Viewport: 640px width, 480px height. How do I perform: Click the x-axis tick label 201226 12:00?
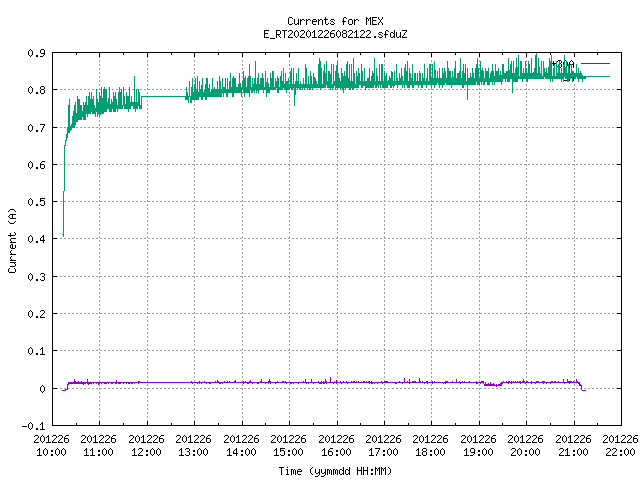click(x=146, y=446)
